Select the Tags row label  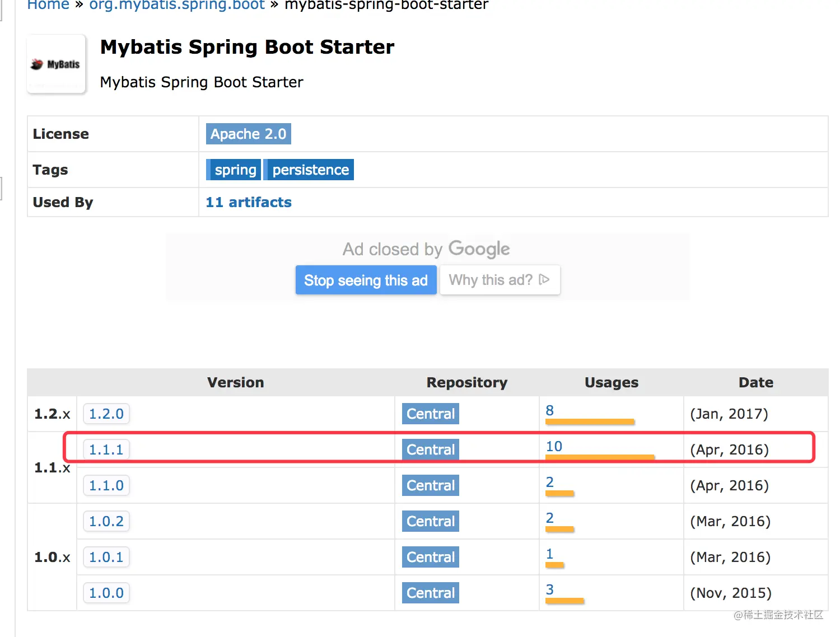tap(50, 170)
